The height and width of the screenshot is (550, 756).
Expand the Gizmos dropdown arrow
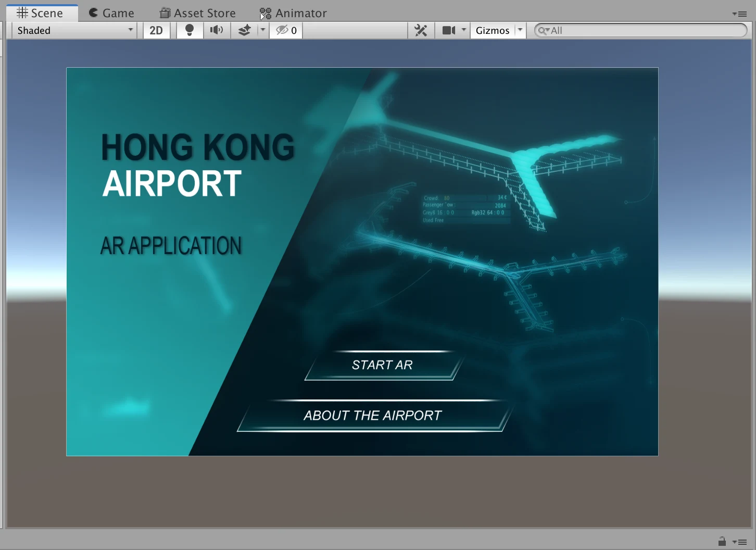520,30
